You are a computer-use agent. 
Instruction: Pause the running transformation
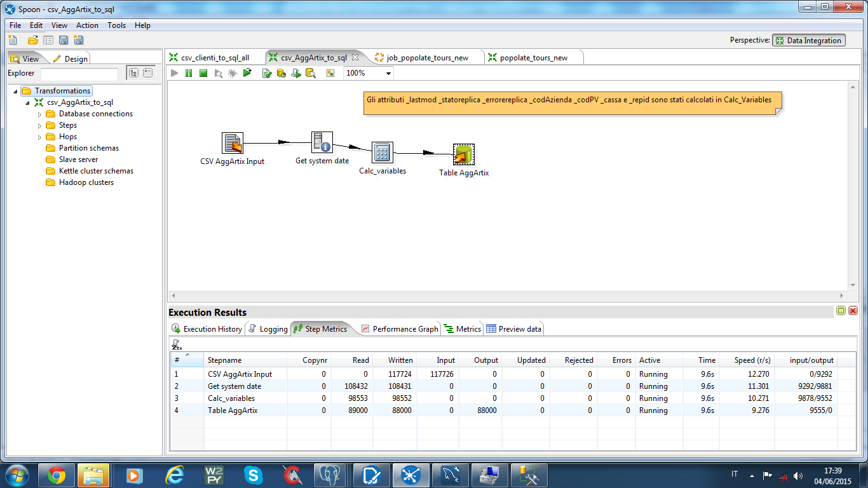[189, 73]
